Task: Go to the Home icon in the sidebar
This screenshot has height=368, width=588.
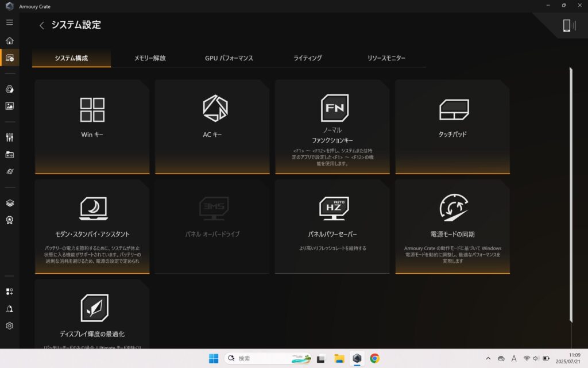Action: (x=9, y=41)
